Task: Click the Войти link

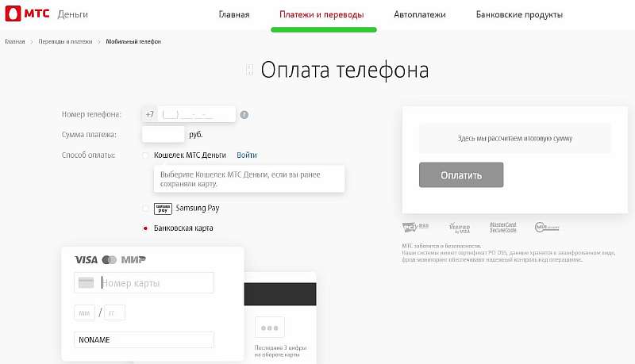Action: pyautogui.click(x=246, y=155)
